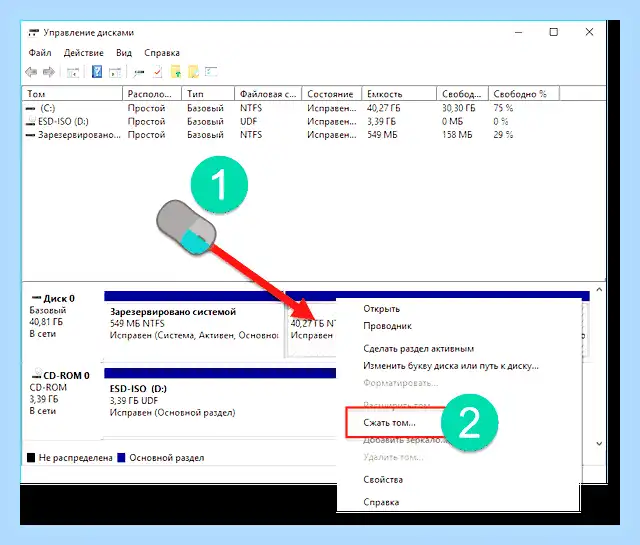Click the red checkmark toolbar icon

(158, 72)
